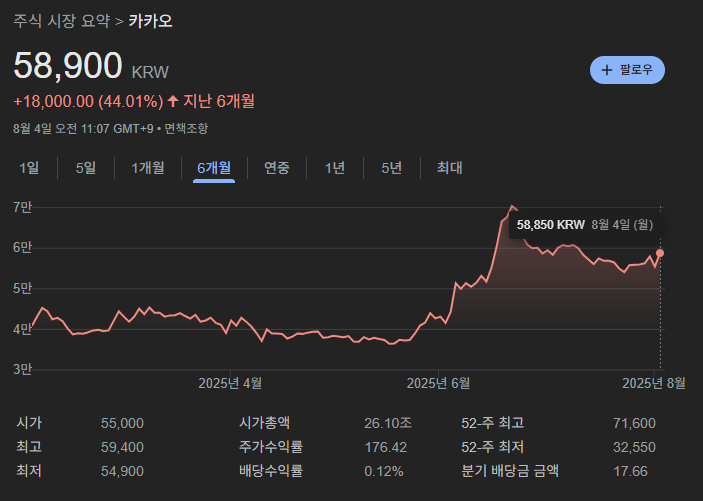This screenshot has width=703, height=501.
Task: Click the 59,400 high value
Action: (122, 448)
